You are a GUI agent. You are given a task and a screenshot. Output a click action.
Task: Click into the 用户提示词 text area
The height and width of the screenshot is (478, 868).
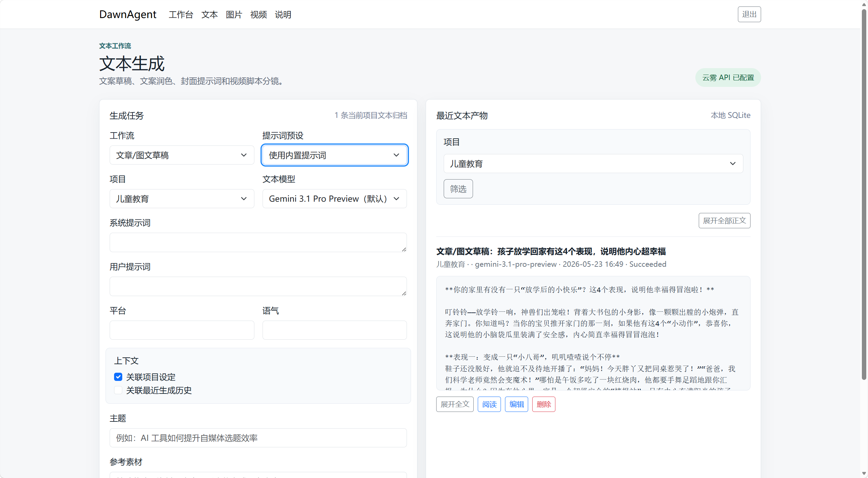[x=258, y=286]
